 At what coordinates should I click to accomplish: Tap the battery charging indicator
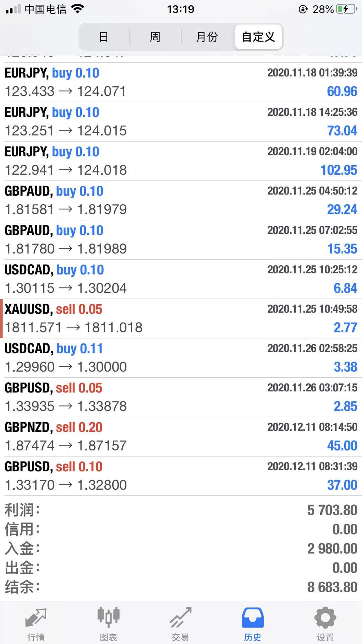click(x=347, y=9)
